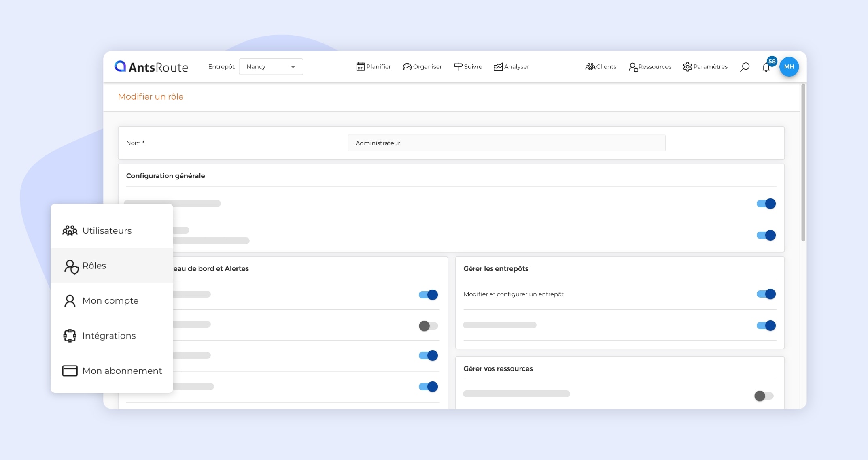Viewport: 868px width, 460px height.
Task: Open Intégrations in the side menu
Action: pos(109,336)
